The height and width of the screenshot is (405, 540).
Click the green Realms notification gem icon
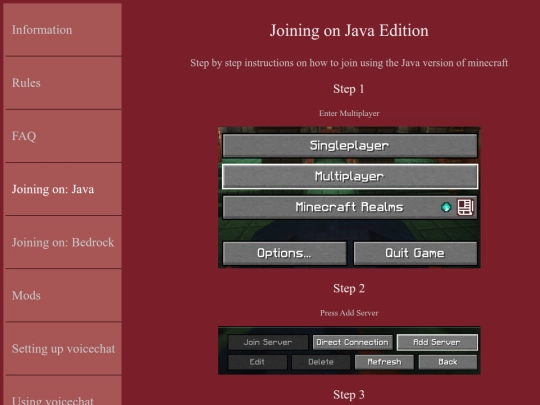tap(446, 207)
